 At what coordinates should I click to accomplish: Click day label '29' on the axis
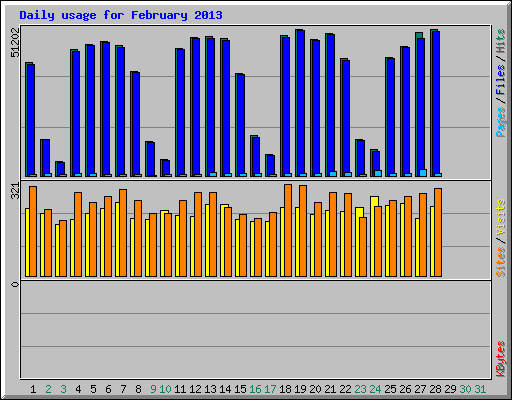point(450,389)
